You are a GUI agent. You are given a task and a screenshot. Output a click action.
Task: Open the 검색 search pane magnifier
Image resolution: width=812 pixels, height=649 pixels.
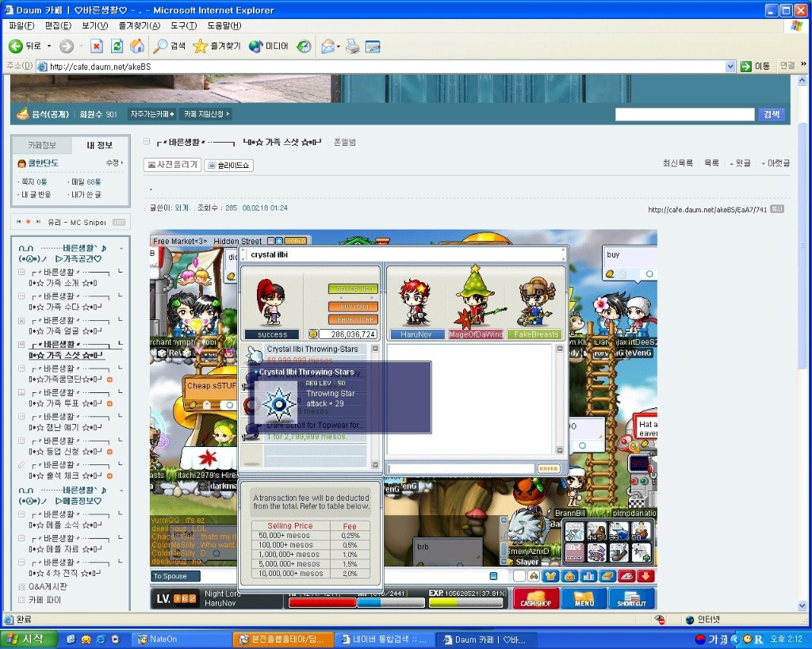pyautogui.click(x=170, y=46)
